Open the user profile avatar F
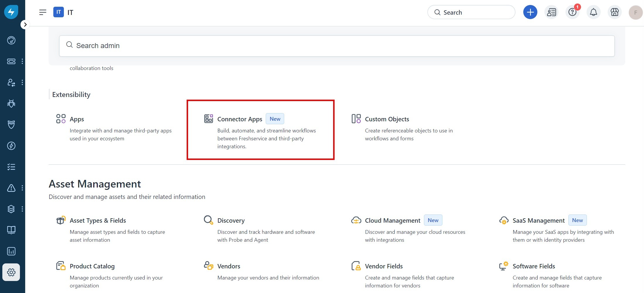The width and height of the screenshot is (644, 293). (x=636, y=12)
